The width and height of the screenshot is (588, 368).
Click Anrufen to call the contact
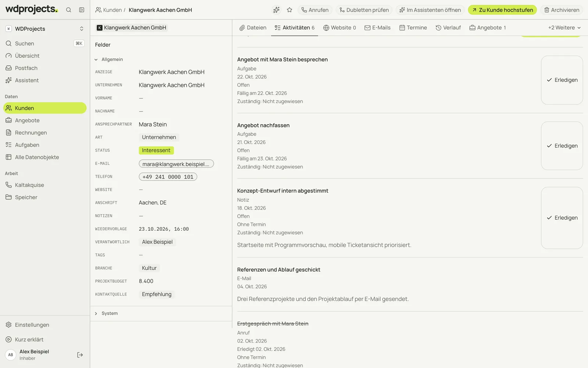pyautogui.click(x=315, y=10)
